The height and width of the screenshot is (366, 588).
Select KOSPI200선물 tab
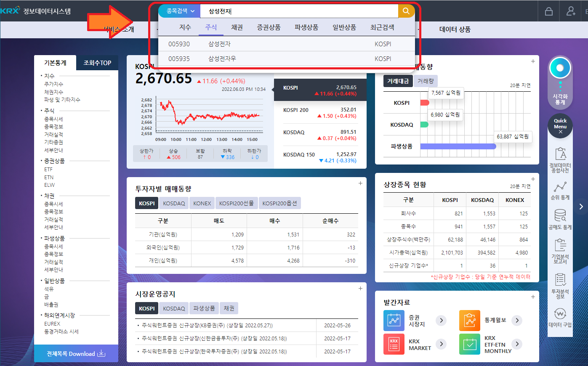pyautogui.click(x=237, y=203)
